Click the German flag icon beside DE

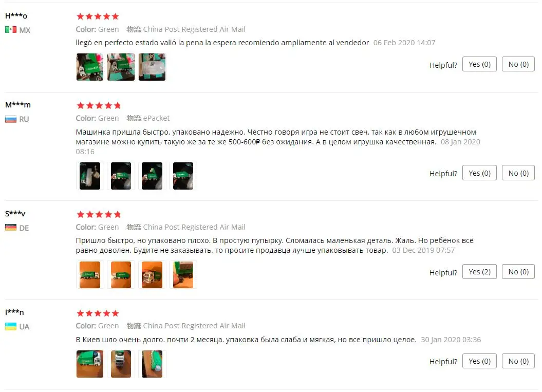11,228
